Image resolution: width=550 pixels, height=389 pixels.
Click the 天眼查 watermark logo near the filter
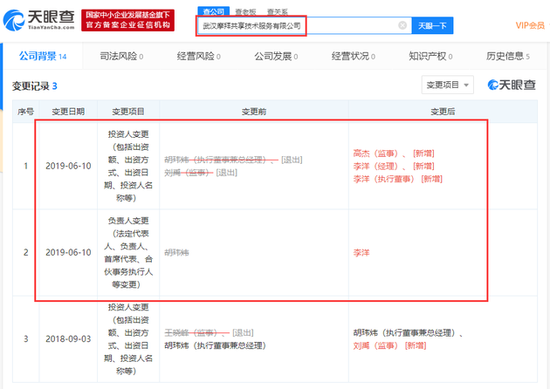click(x=511, y=85)
